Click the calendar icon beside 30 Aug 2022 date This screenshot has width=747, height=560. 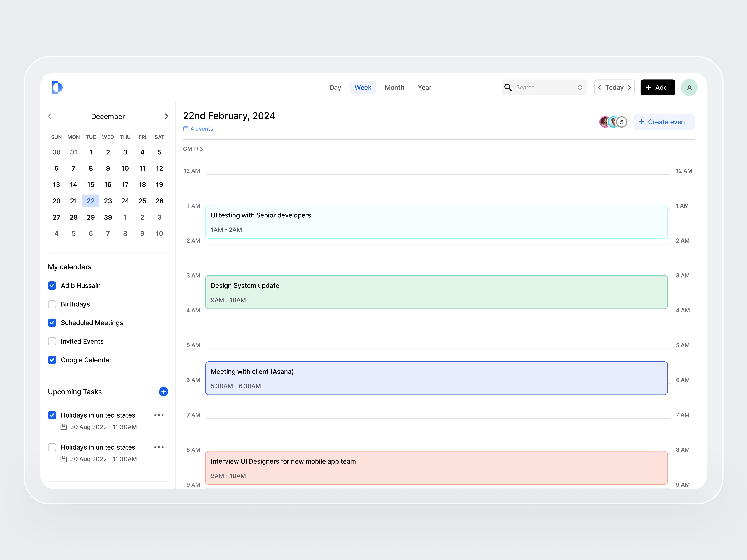[x=63, y=427]
